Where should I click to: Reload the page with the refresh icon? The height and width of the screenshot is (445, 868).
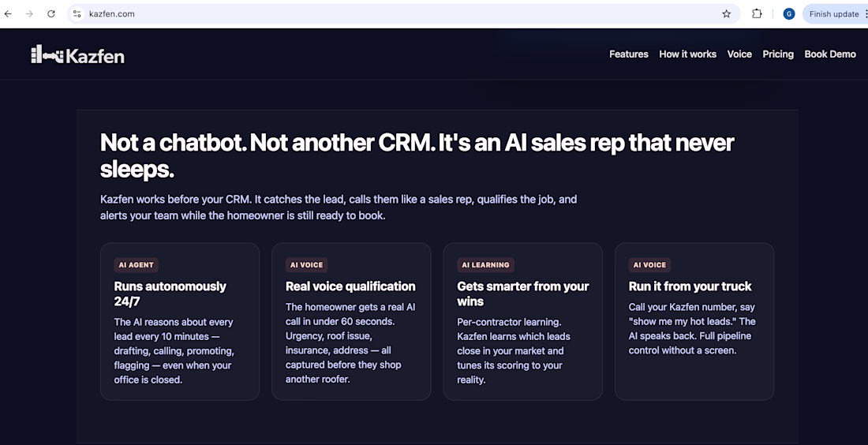tap(51, 14)
